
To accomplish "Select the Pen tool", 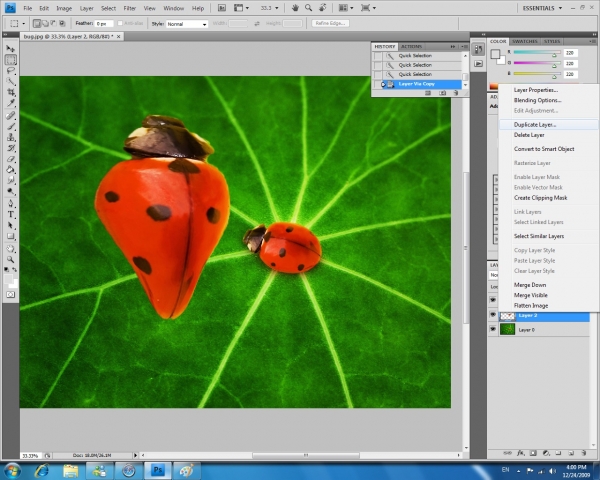I will coord(11,203).
